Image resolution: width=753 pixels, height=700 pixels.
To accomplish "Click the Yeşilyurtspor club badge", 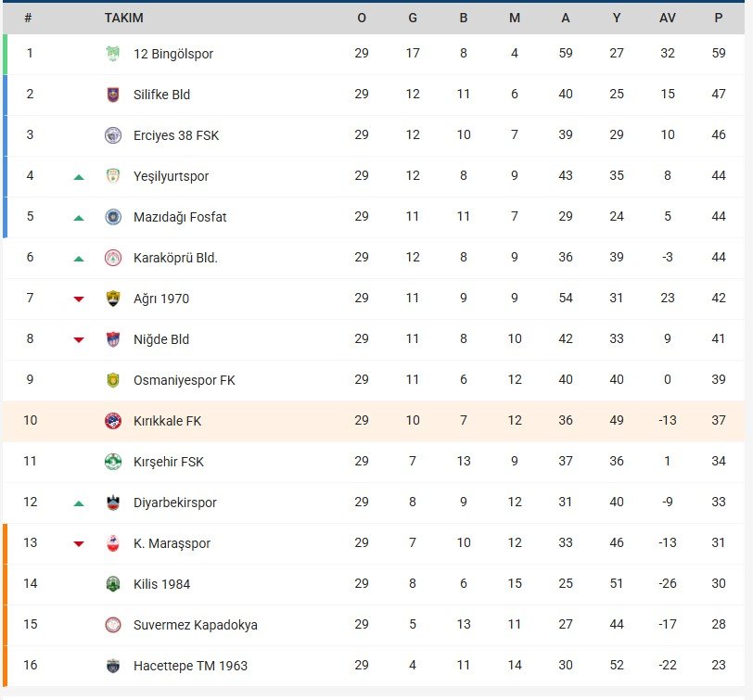I will pos(113,176).
